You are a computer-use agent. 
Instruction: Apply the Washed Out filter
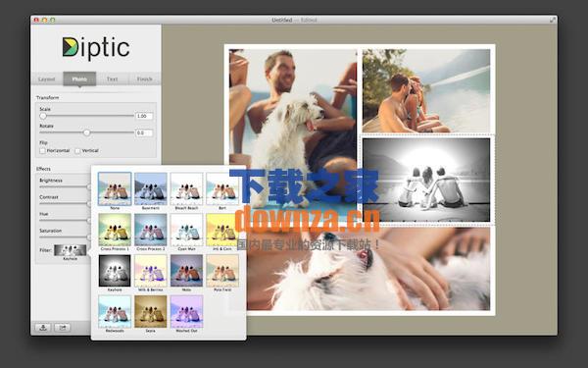[x=186, y=312]
